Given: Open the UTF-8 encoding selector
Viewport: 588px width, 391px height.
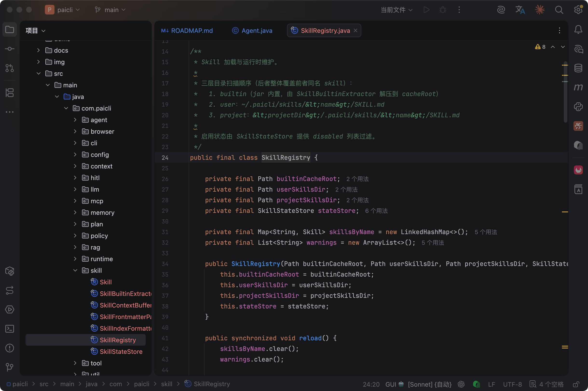Looking at the screenshot, I should [x=512, y=384].
